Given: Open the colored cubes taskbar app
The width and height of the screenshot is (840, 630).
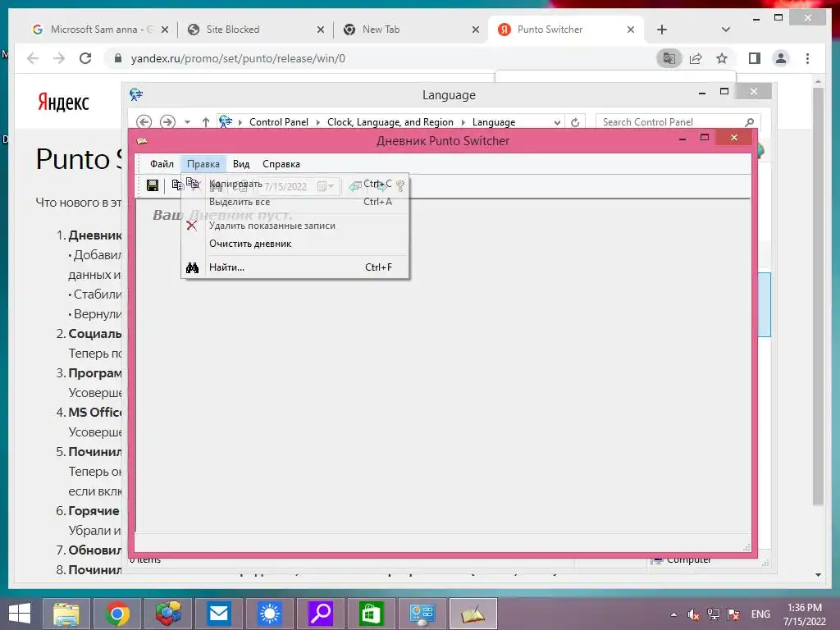Looking at the screenshot, I should [168, 614].
